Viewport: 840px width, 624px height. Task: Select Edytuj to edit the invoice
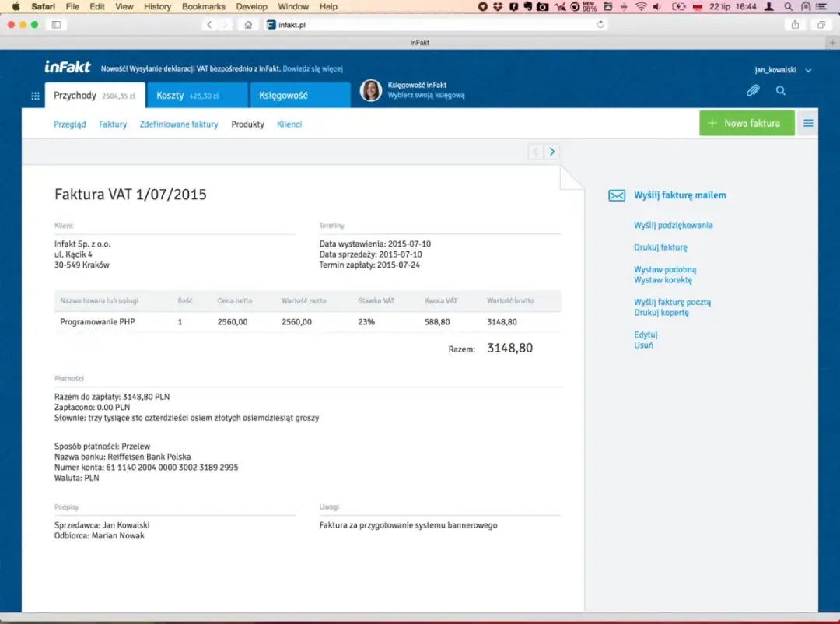(x=646, y=335)
